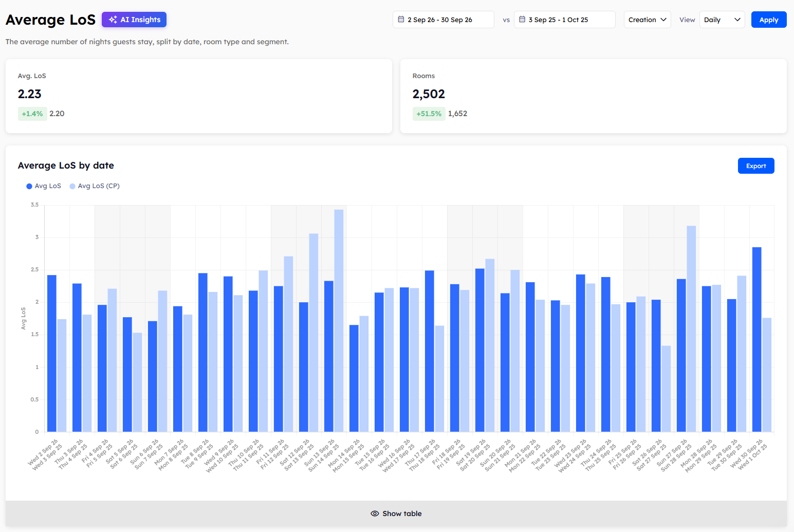Click the +1.4% change badge
Screen dimensions: 794x532
32,114
